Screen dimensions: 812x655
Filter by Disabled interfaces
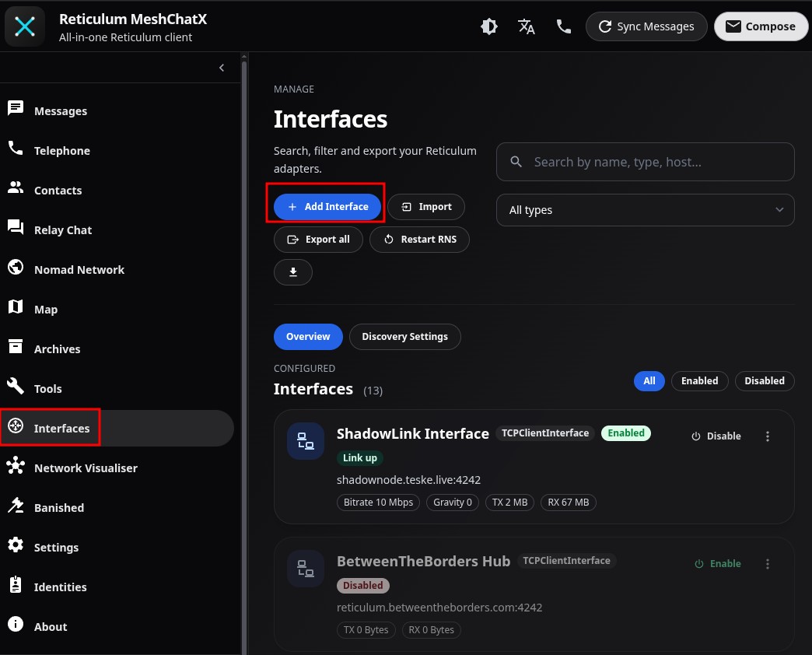coord(765,381)
